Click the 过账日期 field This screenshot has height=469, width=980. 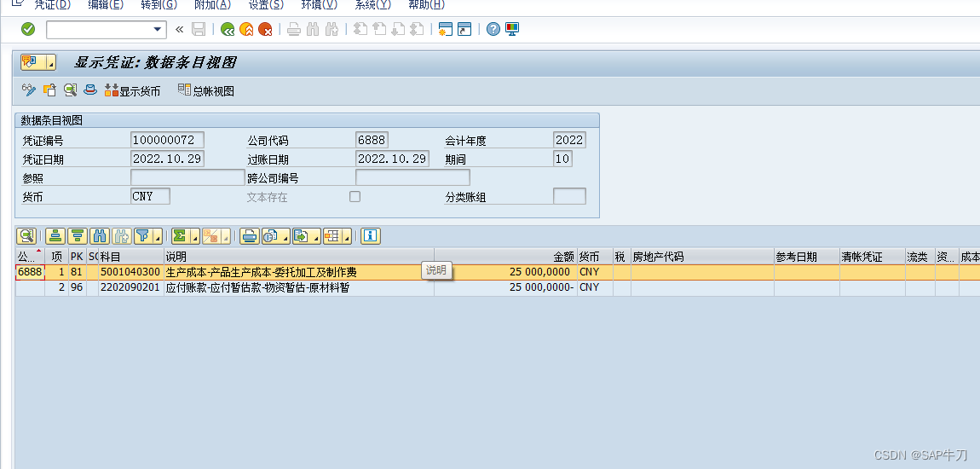[x=393, y=159]
